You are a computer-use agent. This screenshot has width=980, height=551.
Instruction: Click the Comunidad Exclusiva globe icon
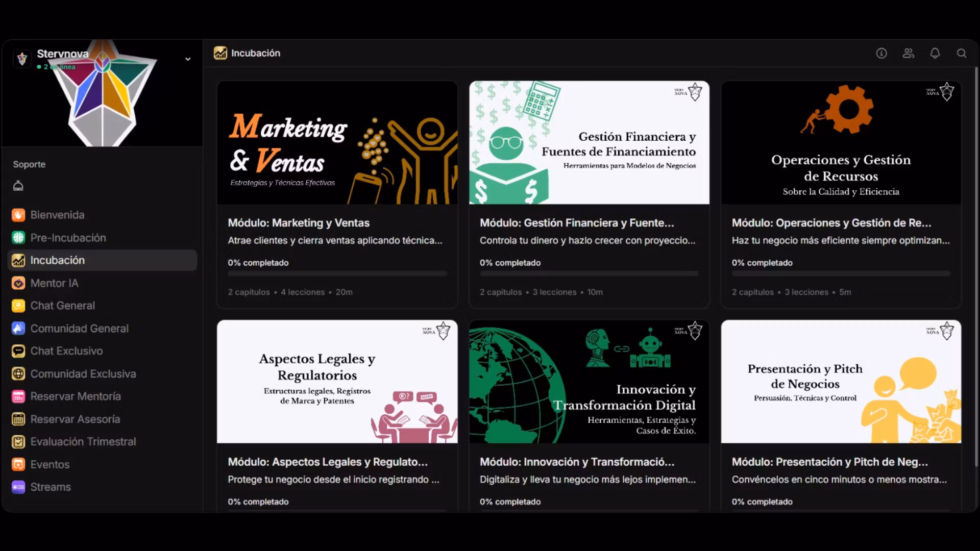click(18, 374)
